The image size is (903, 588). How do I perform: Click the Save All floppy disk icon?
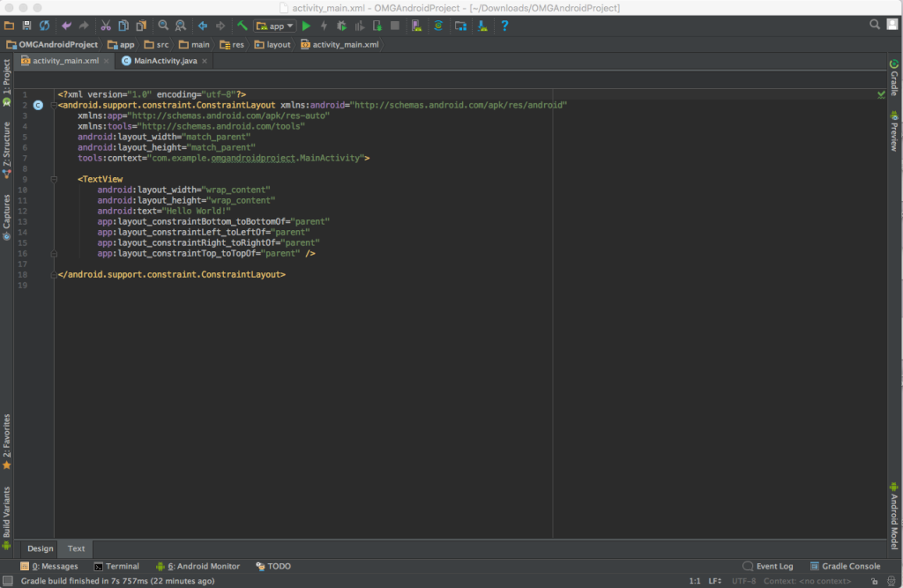click(26, 26)
